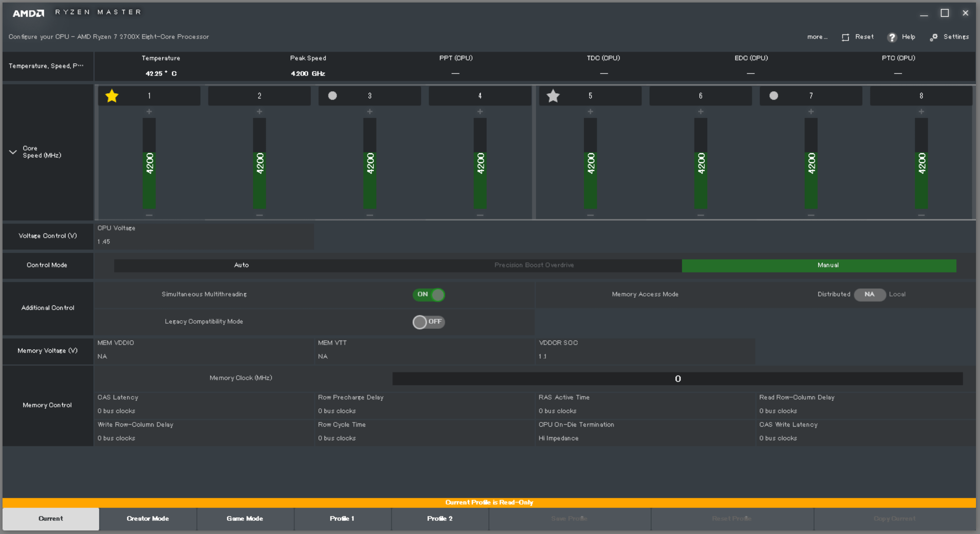Click the Copy Current button
The width and height of the screenshot is (980, 534).
coord(895,519)
